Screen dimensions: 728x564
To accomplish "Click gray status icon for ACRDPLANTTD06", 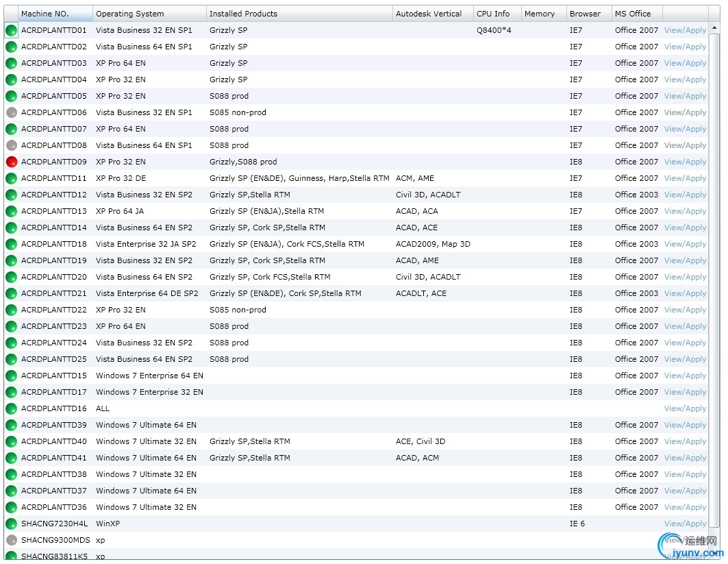I will point(11,113).
